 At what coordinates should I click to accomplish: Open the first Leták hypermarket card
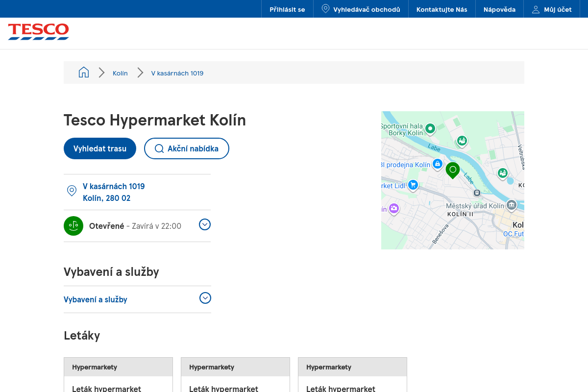118,375
